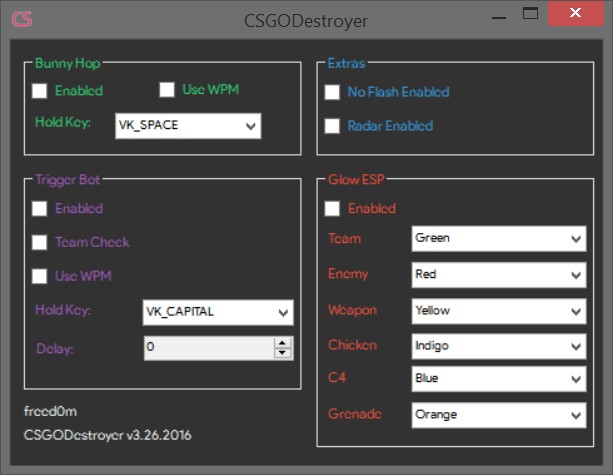The image size is (613, 475).
Task: Click the Extras group title
Action: coord(346,63)
